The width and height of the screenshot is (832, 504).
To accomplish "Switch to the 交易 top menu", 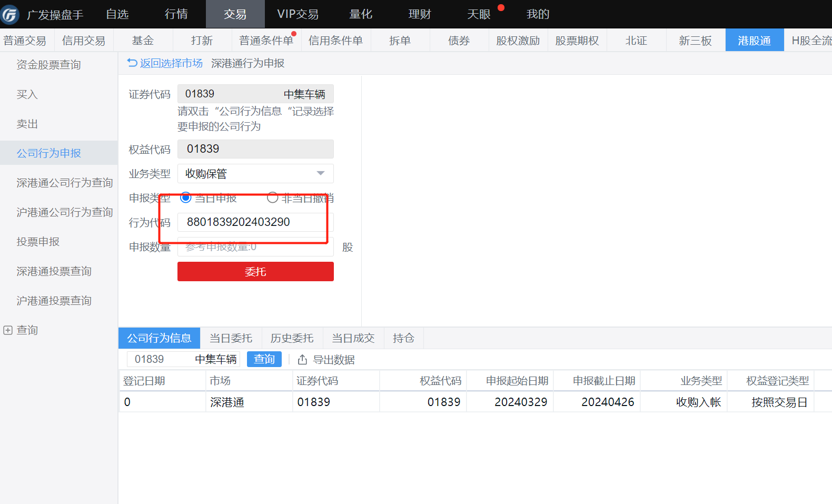I will [235, 14].
